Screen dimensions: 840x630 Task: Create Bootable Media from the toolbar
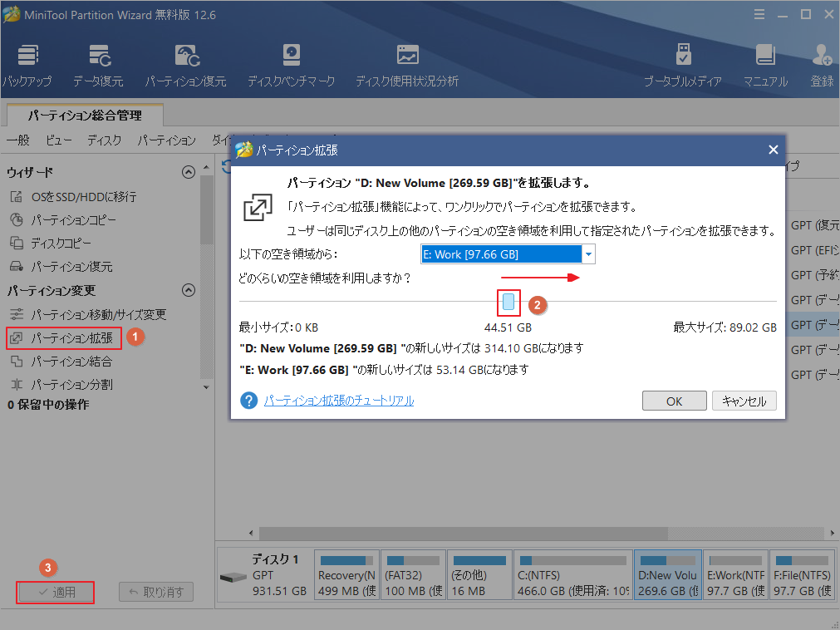[x=682, y=66]
